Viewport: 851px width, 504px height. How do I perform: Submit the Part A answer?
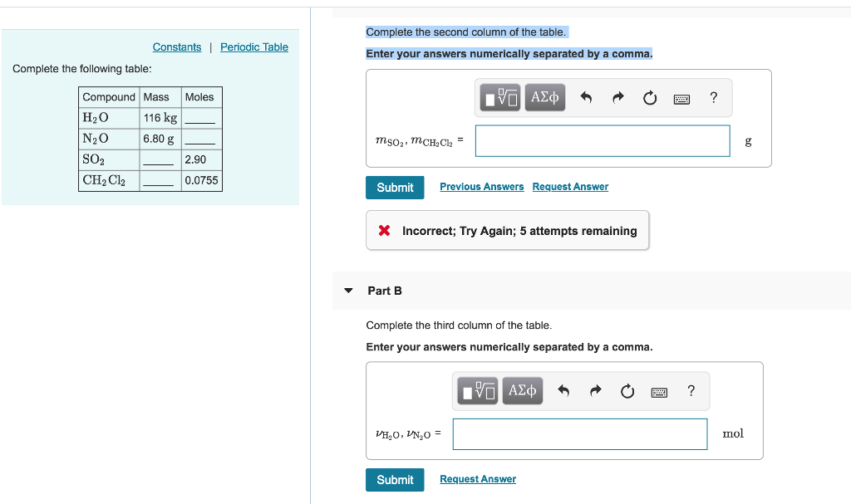click(x=395, y=187)
